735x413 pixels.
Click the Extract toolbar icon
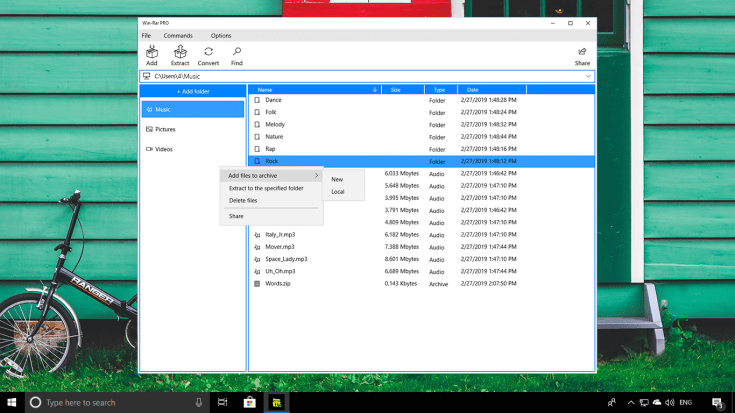coord(180,52)
